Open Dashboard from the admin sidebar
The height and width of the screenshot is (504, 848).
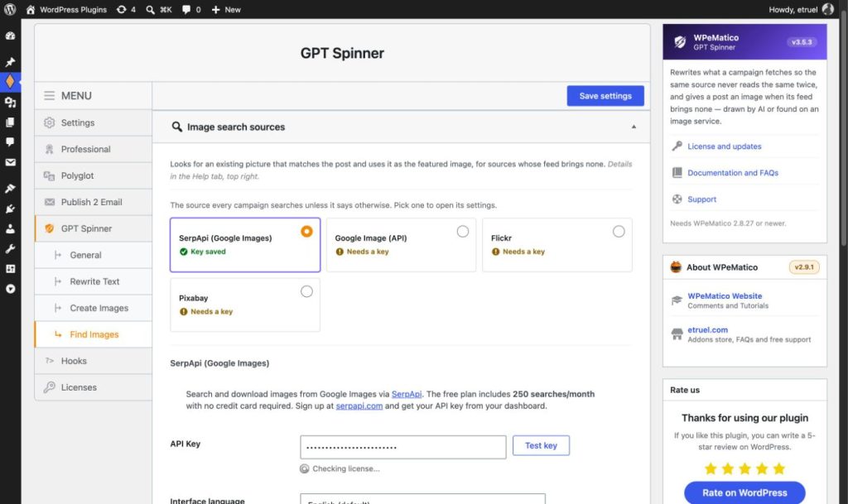(x=10, y=36)
